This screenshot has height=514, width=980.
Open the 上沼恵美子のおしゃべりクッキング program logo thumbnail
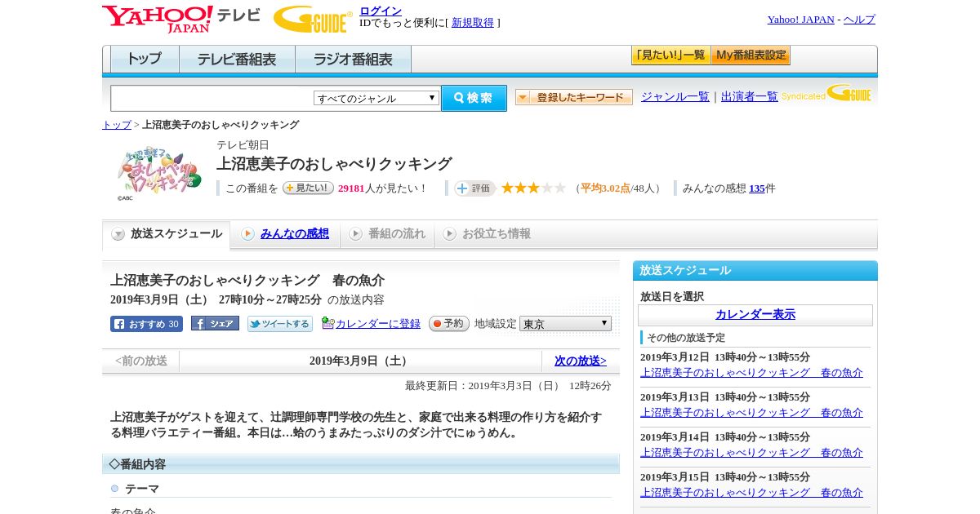(158, 173)
